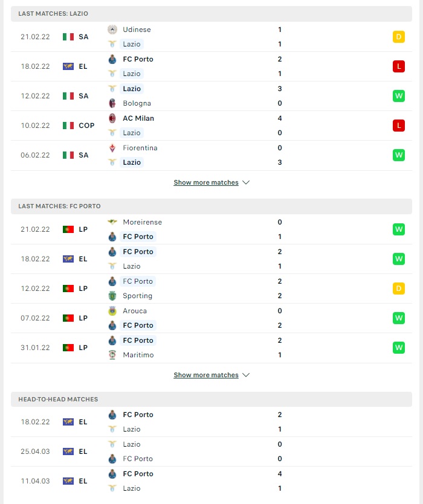This screenshot has width=423, height=504.
Task: Click the Bologna team logo
Action: [112, 103]
